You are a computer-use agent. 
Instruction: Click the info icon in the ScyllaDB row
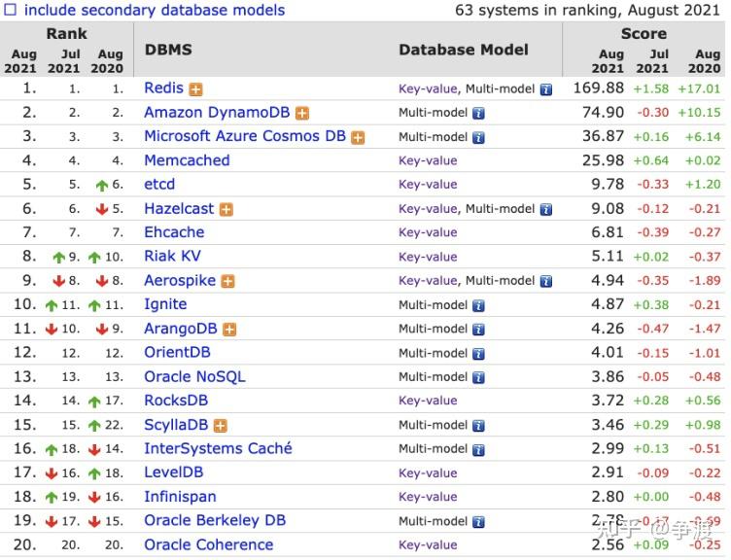coord(478,426)
